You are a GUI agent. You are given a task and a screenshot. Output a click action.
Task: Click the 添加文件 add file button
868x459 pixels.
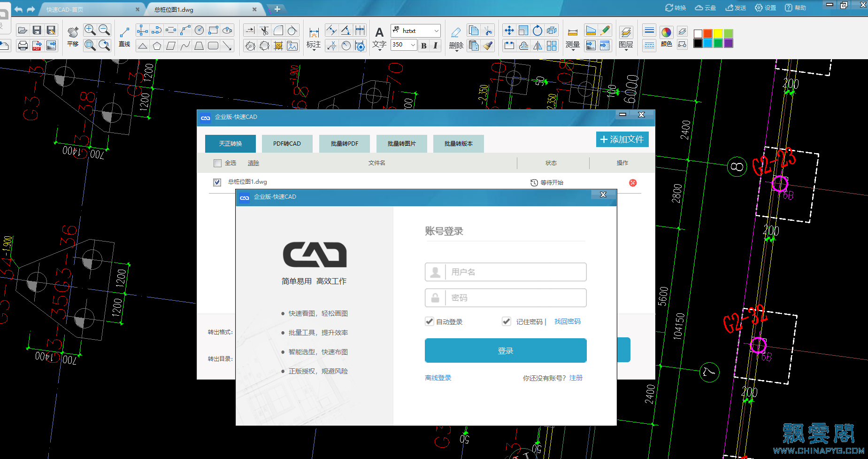(622, 139)
